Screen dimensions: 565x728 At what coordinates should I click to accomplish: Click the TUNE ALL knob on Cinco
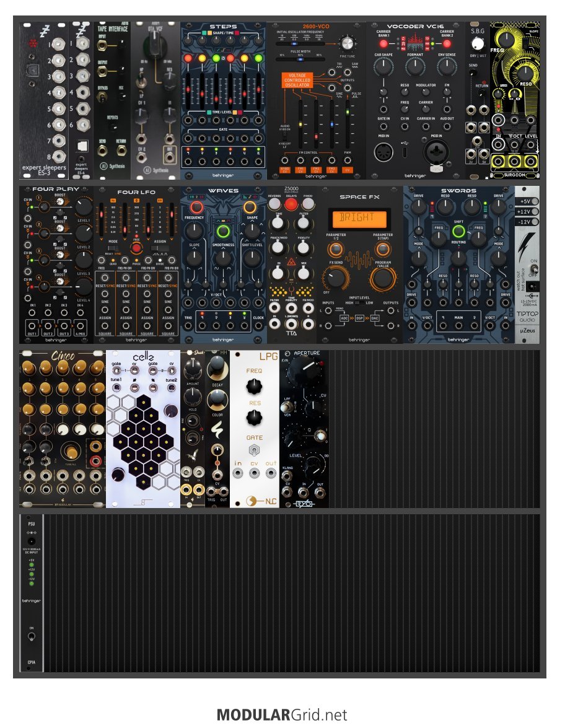coord(71,452)
